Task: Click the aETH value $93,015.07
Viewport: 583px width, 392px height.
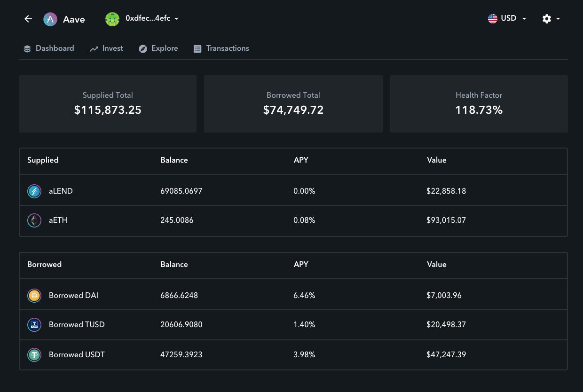Action: (446, 220)
